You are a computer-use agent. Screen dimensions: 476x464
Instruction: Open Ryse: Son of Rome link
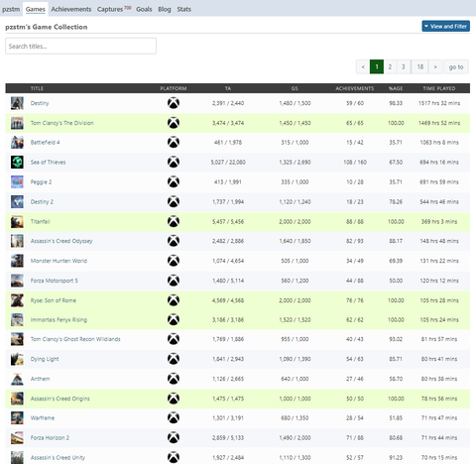(x=54, y=300)
